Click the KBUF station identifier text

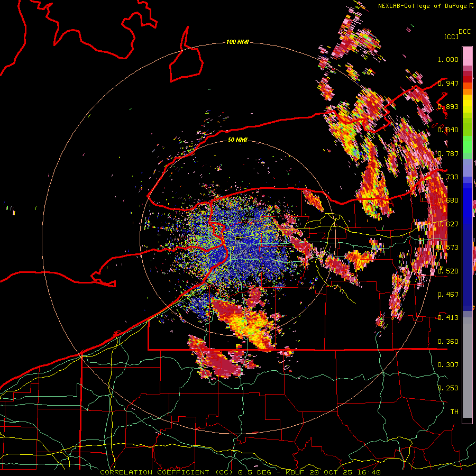tap(295, 472)
